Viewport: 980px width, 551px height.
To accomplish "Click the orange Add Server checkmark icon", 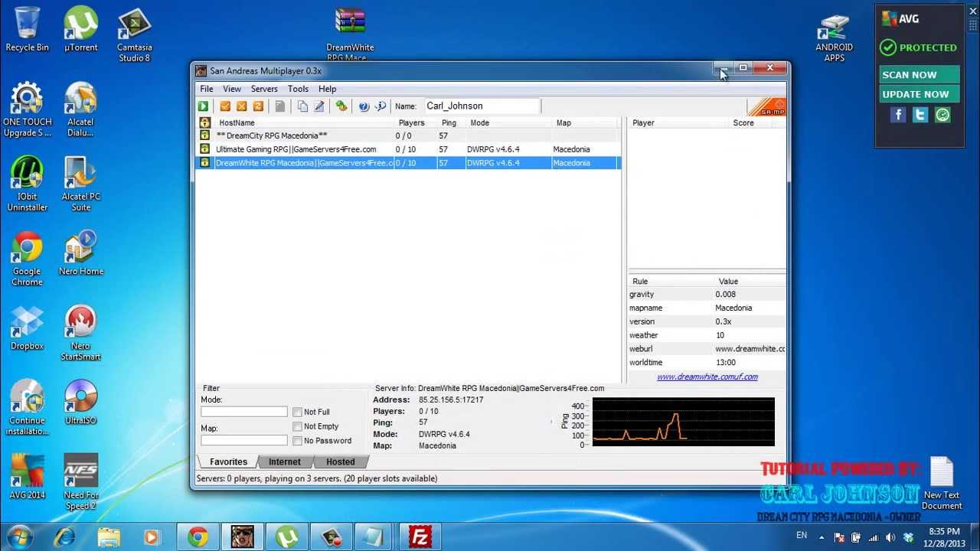I will (225, 106).
